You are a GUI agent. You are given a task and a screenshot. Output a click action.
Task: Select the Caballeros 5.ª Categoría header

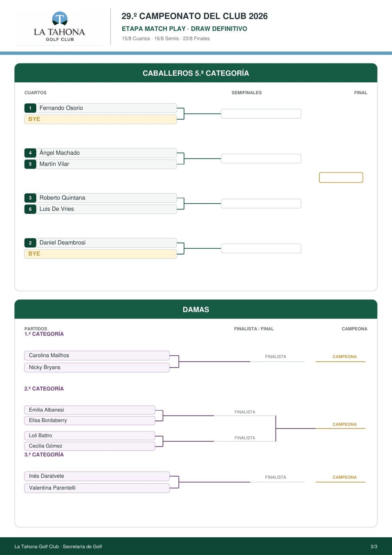click(x=196, y=73)
